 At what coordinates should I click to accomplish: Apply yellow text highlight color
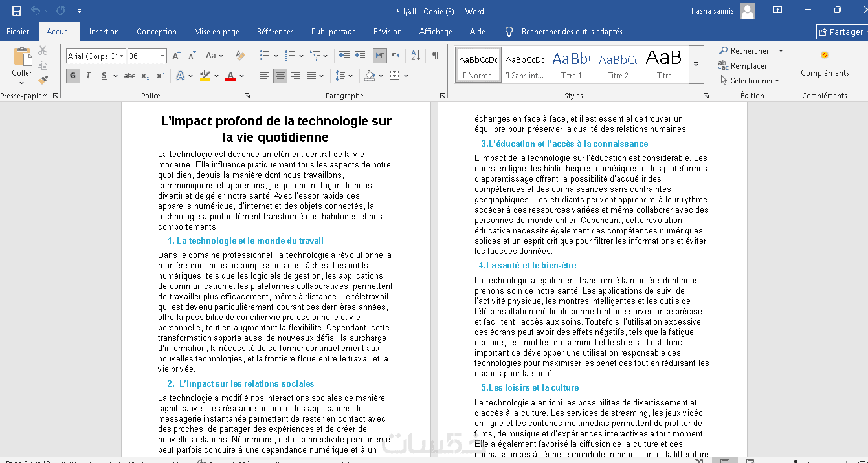click(205, 76)
